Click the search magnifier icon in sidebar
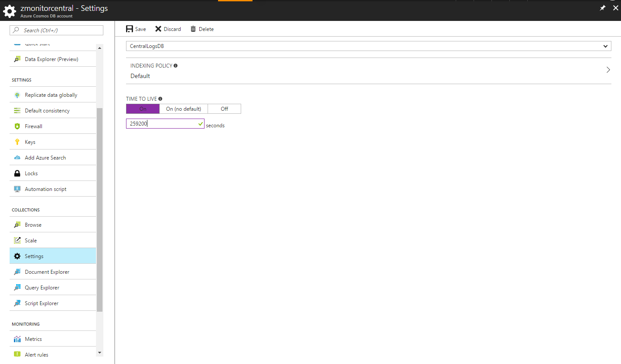The image size is (621, 364). tap(16, 30)
